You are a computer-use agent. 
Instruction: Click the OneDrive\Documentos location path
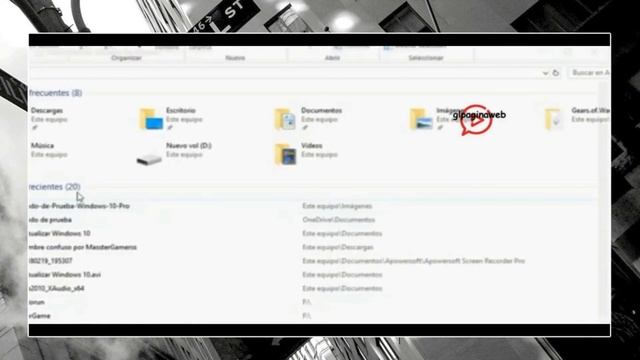338,220
